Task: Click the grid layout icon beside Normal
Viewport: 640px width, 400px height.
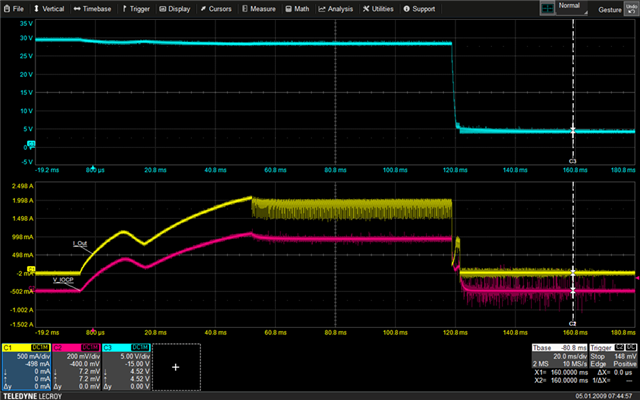Action: coord(547,9)
